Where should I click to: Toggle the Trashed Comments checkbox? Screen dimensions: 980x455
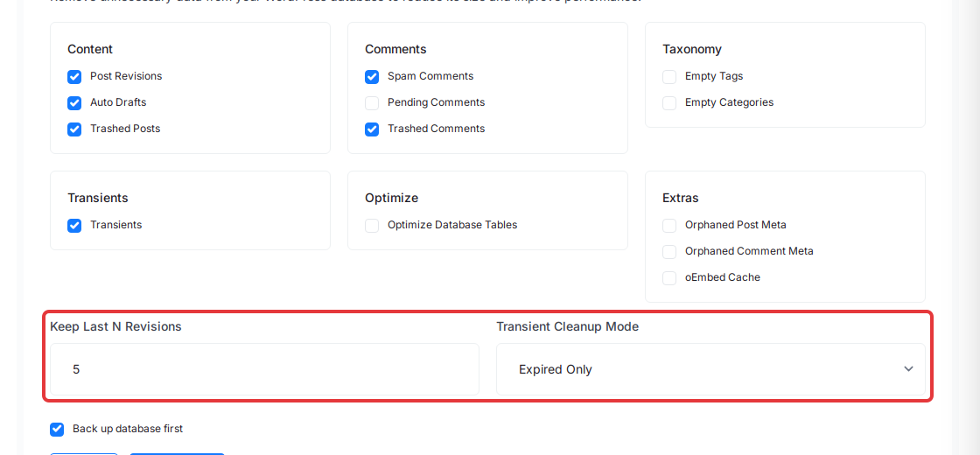(x=372, y=129)
